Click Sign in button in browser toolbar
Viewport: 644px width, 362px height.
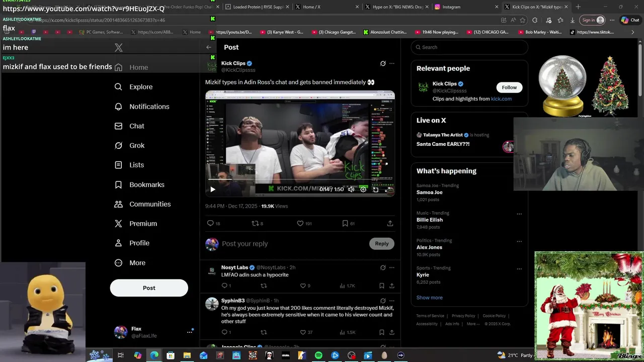pyautogui.click(x=593, y=20)
